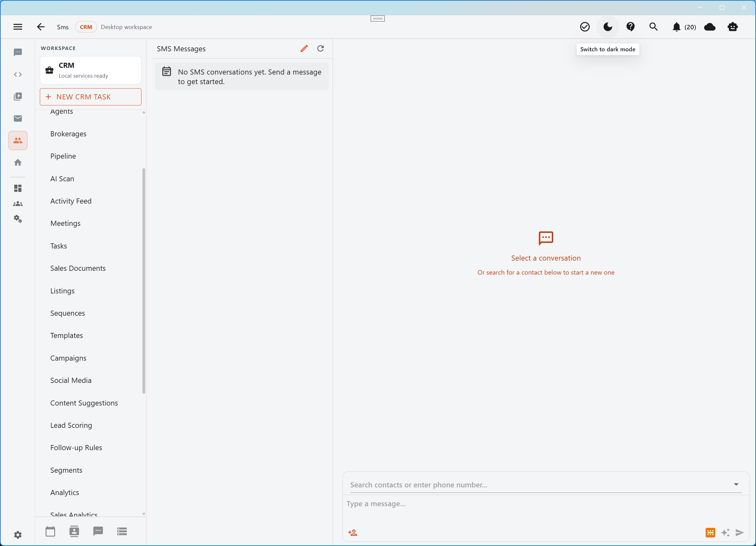Click the cloud sync icon
This screenshot has width=756, height=546.
pos(710,27)
